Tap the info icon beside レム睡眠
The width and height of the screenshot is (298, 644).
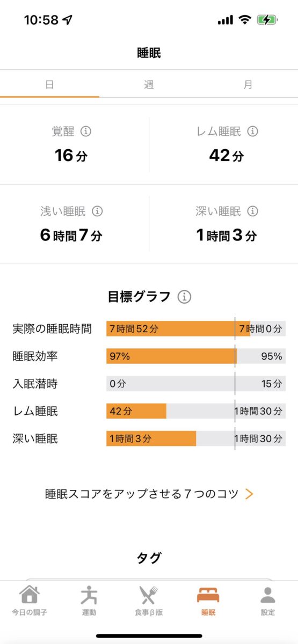(x=253, y=131)
